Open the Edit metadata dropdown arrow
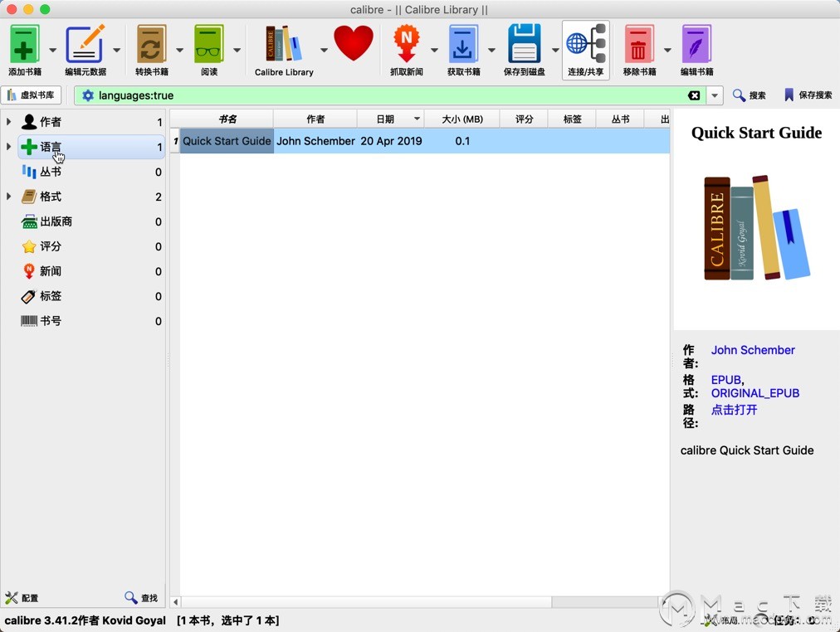 [116, 51]
